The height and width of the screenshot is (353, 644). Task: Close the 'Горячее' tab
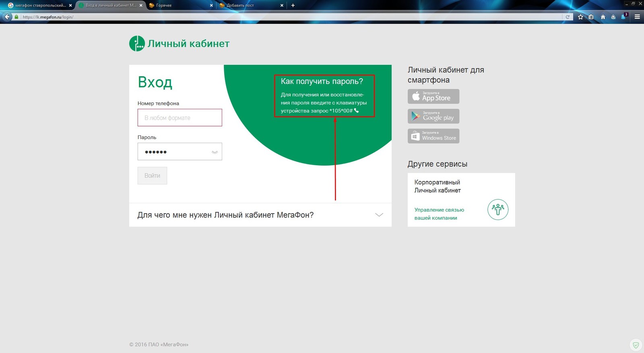(x=211, y=6)
